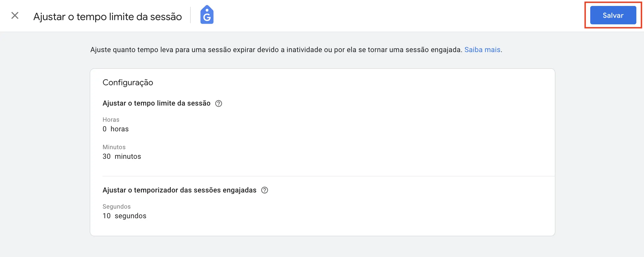This screenshot has height=257, width=644.
Task: Save the session timeout settings
Action: [613, 15]
